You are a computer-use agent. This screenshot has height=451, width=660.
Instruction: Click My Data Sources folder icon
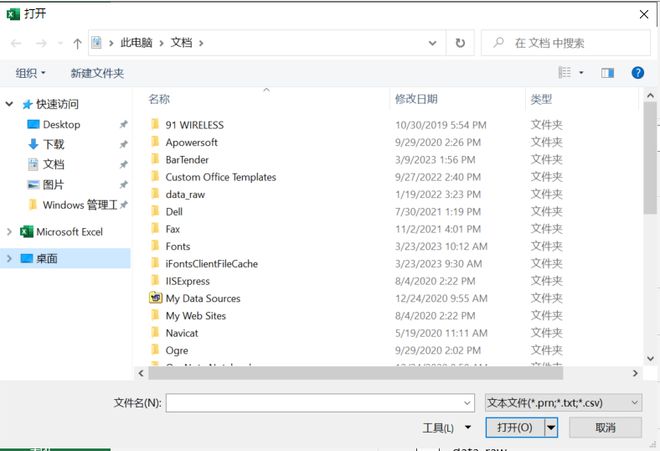[x=156, y=298]
